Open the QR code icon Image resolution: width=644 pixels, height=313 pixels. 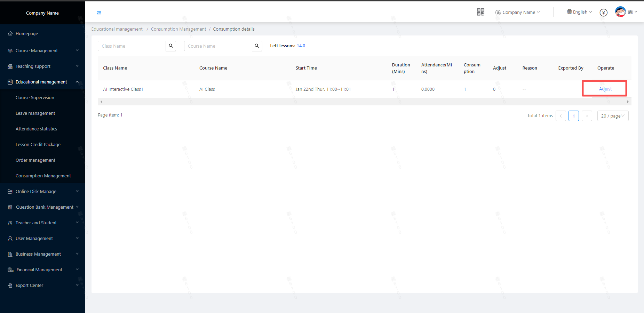click(x=480, y=12)
